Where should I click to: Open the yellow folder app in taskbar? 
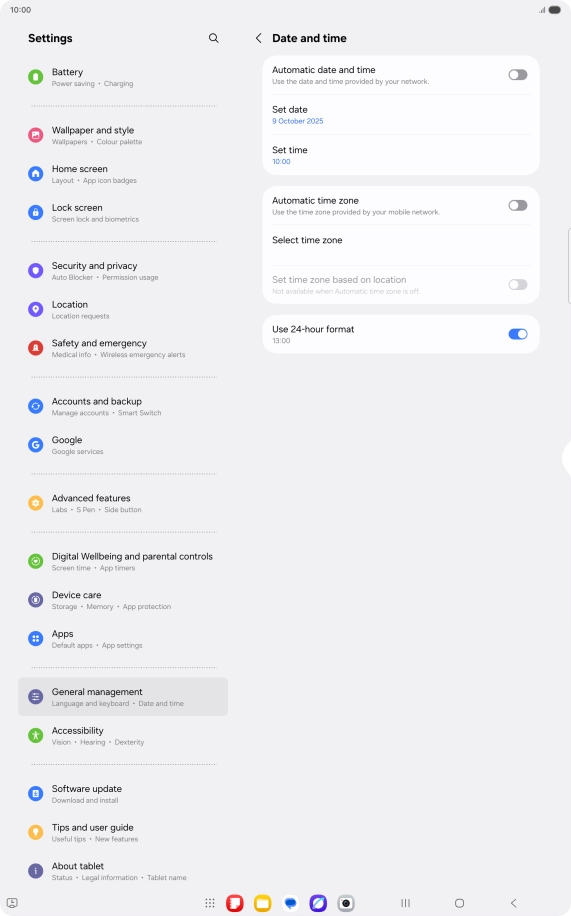point(262,903)
